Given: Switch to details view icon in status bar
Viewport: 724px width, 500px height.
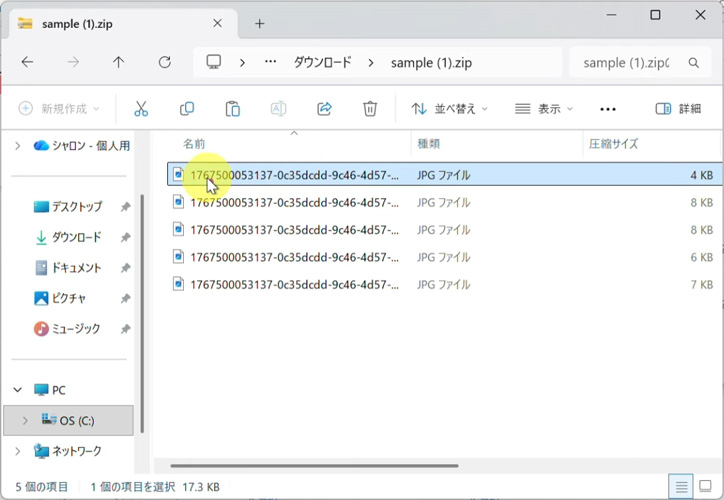Looking at the screenshot, I should [682, 487].
